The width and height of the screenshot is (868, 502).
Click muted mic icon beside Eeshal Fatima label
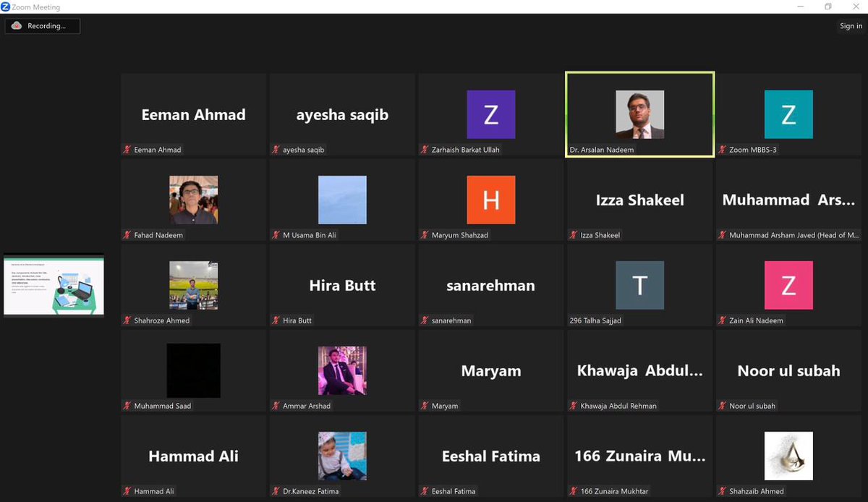click(x=425, y=491)
